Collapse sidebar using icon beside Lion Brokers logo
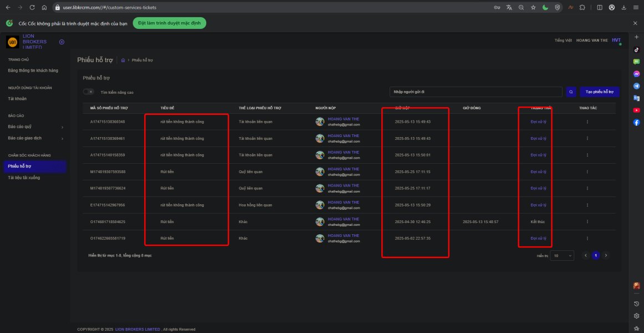Viewport: 644px width, 333px height. [x=62, y=42]
